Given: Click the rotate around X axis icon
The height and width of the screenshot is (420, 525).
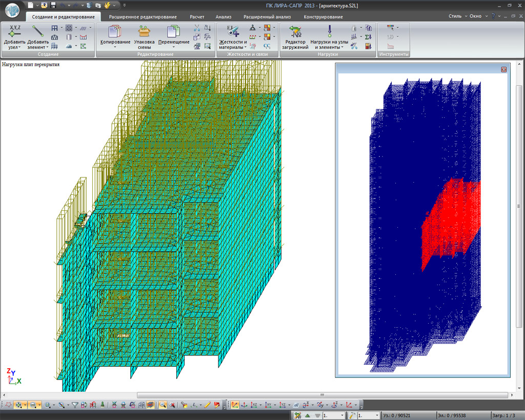Looking at the screenshot, I should click(307, 405).
